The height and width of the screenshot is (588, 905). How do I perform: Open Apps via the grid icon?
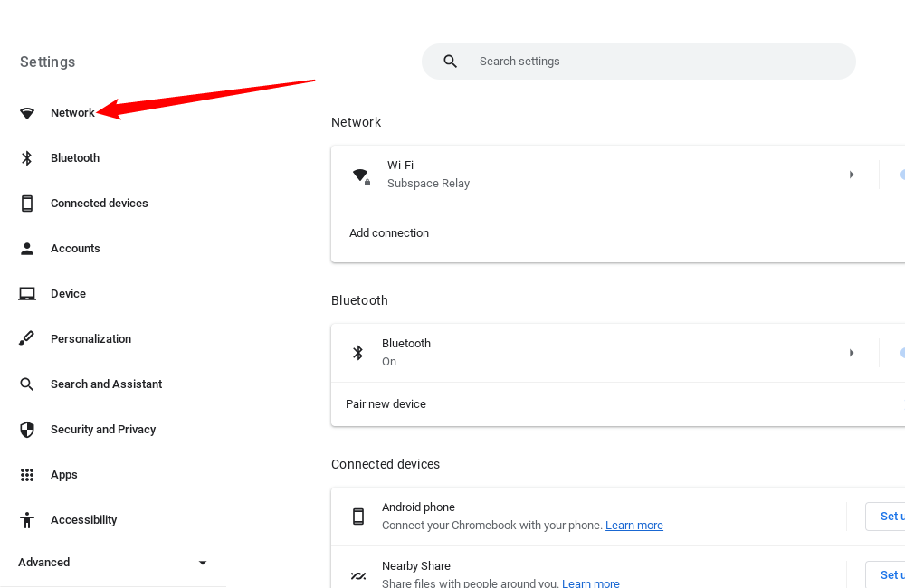coord(26,474)
